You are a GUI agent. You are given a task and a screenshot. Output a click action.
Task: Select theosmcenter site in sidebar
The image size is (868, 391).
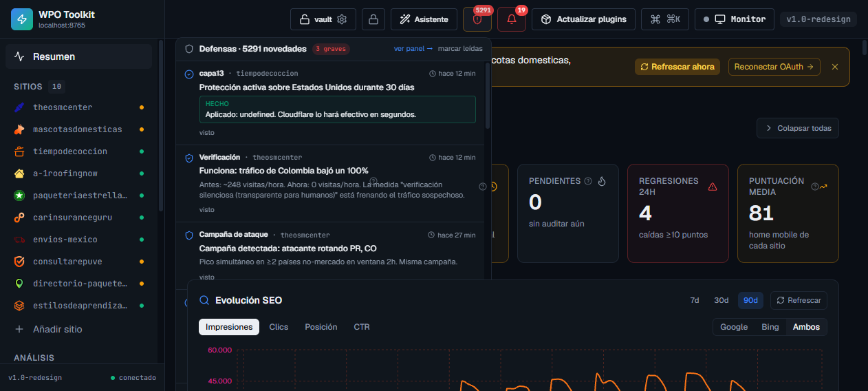point(78,107)
